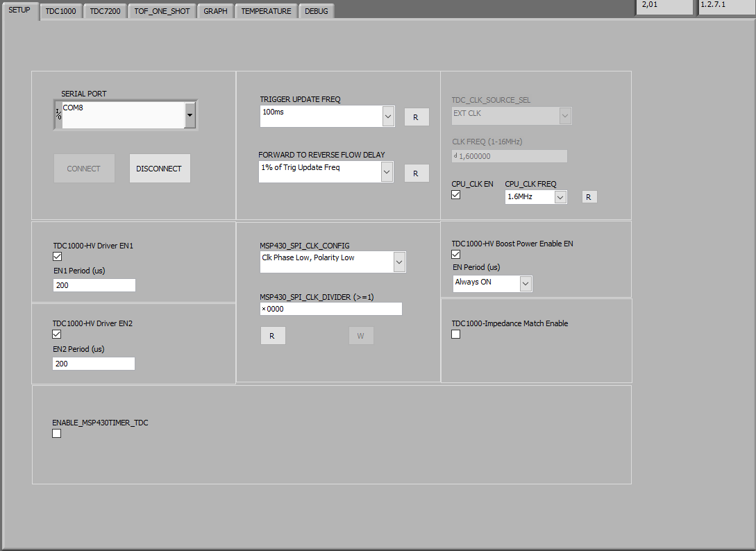Enable TDC1000-Impedance Match Enable checkbox
The height and width of the screenshot is (551, 756).
(455, 334)
